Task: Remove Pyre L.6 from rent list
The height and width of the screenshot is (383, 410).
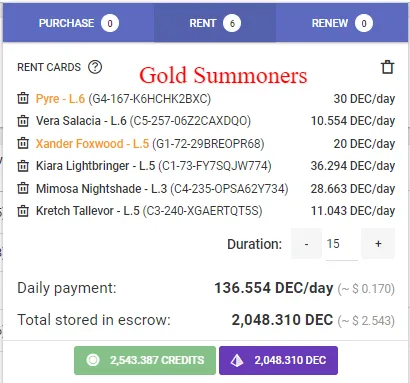Action: tap(23, 99)
